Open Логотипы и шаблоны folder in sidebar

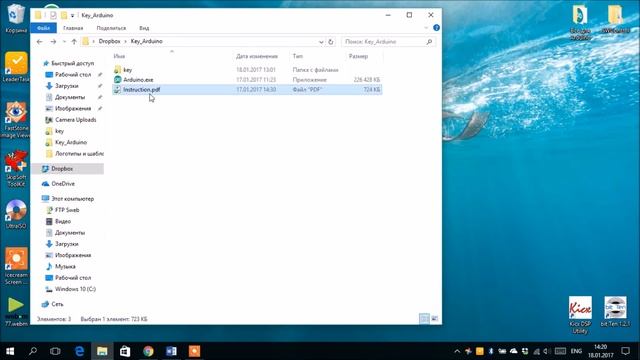click(x=79, y=153)
